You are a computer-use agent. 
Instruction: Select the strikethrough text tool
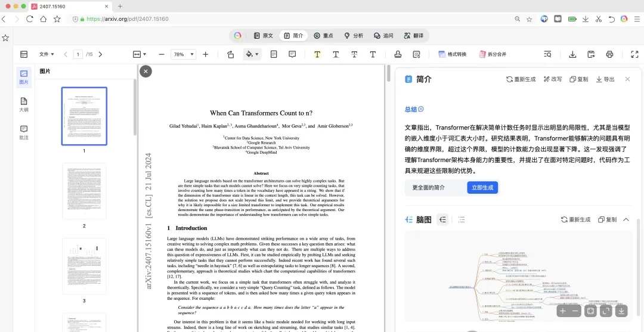point(354,54)
